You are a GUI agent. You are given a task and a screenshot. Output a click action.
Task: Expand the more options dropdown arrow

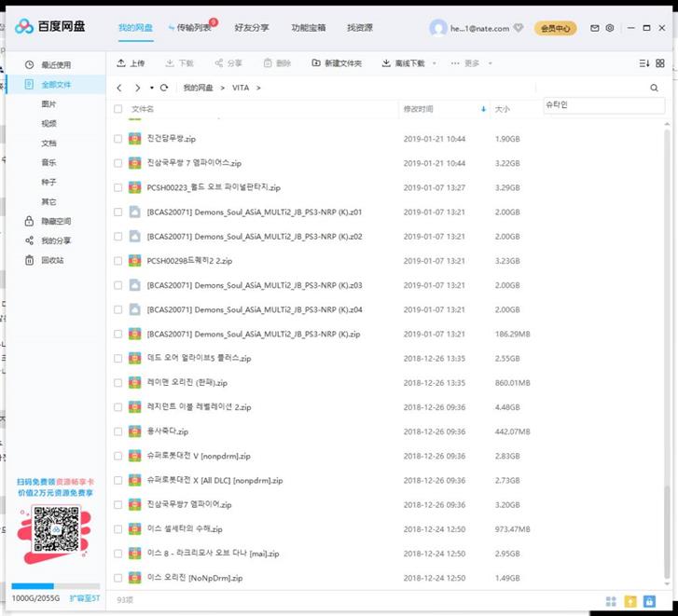pos(490,63)
